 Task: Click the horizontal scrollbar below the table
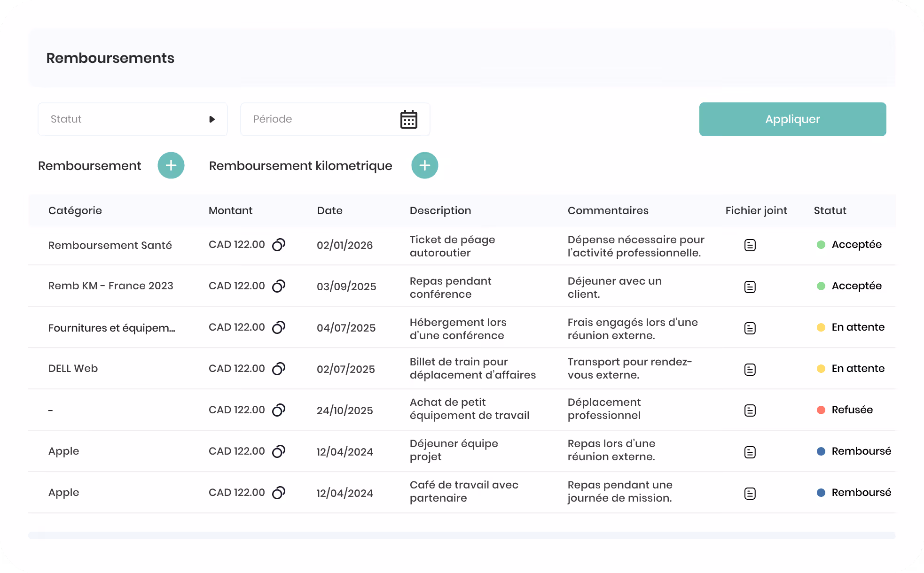[462, 535]
